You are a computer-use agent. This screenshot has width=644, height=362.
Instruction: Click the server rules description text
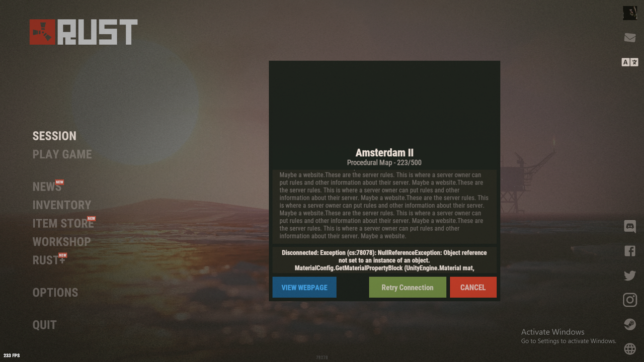tap(384, 206)
